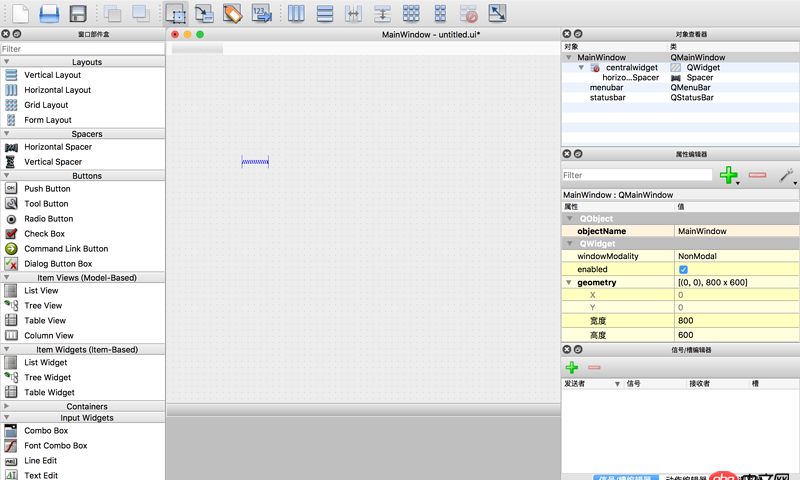Collapse the Buttons category

pos(7,175)
